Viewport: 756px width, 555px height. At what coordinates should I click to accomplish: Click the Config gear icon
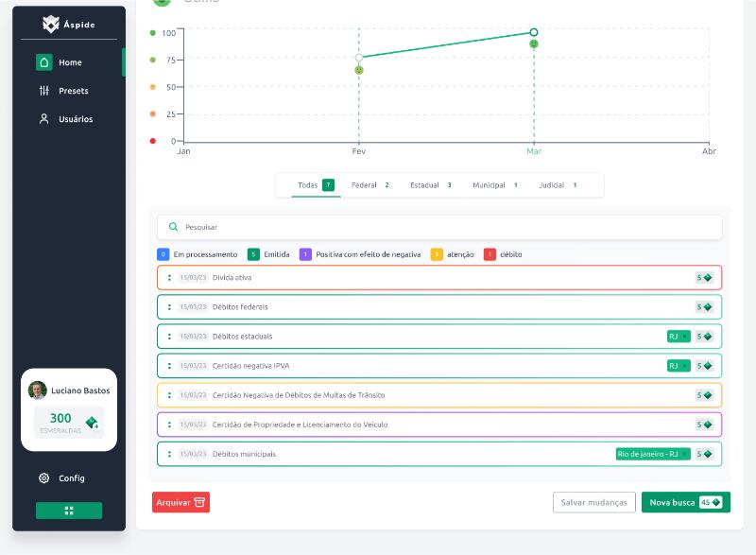43,477
